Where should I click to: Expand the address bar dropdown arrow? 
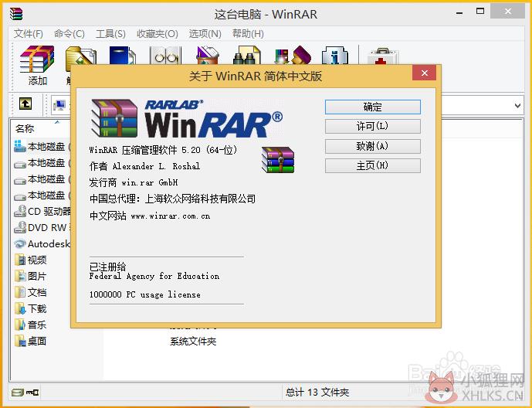tap(517, 106)
